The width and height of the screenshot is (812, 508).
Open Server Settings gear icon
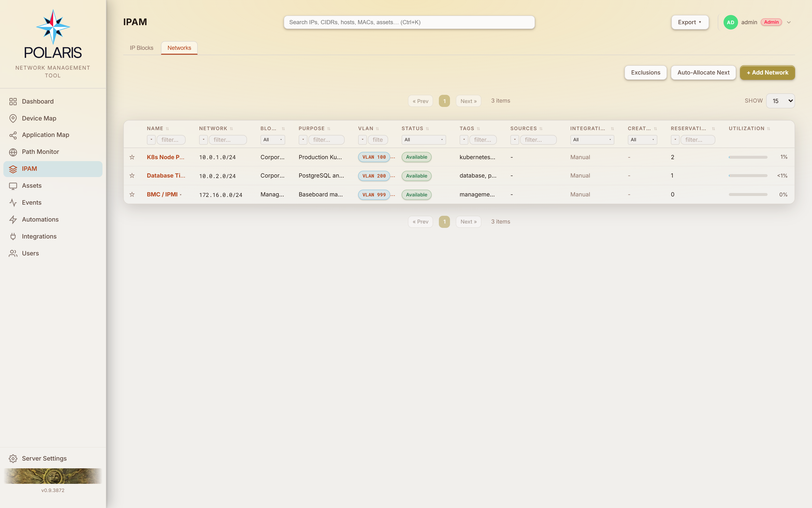(x=13, y=459)
